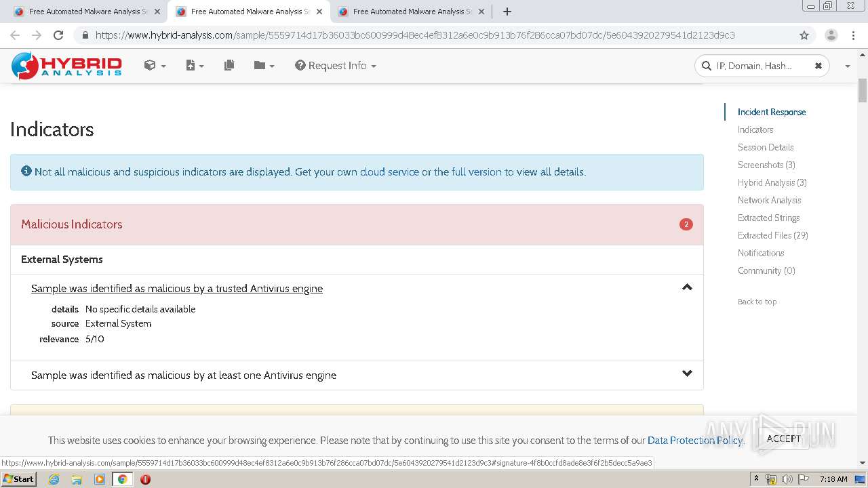The height and width of the screenshot is (488, 868).
Task: Click the action center flag tray icon
Action: coord(802,479)
